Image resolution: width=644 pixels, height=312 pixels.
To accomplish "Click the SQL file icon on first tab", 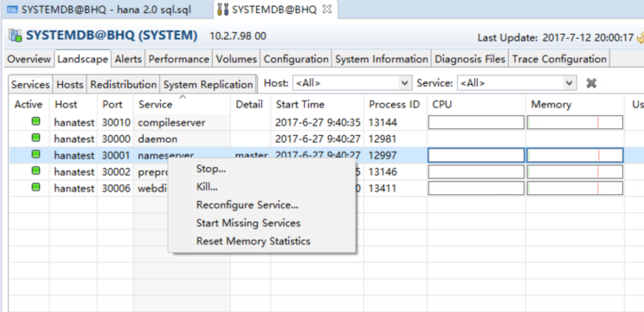I will coord(12,10).
